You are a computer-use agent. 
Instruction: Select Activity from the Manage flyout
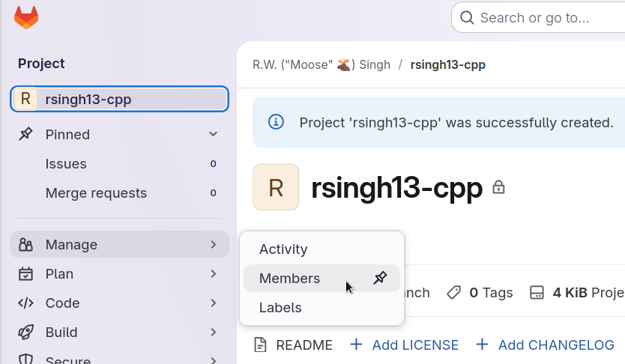(x=321, y=249)
